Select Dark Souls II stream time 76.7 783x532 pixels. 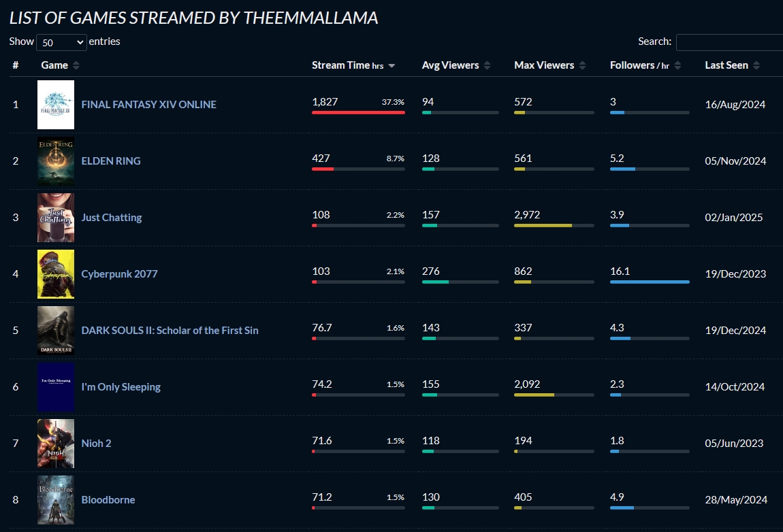(x=322, y=328)
